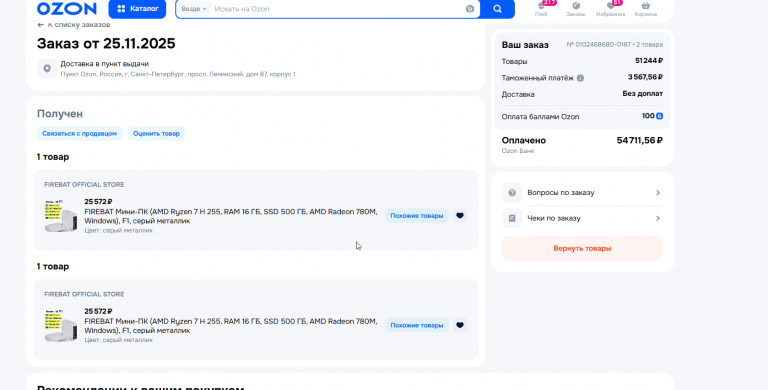The image size is (768, 390).
Task: Expand the Везде search scope dropdown
Action: [x=193, y=9]
